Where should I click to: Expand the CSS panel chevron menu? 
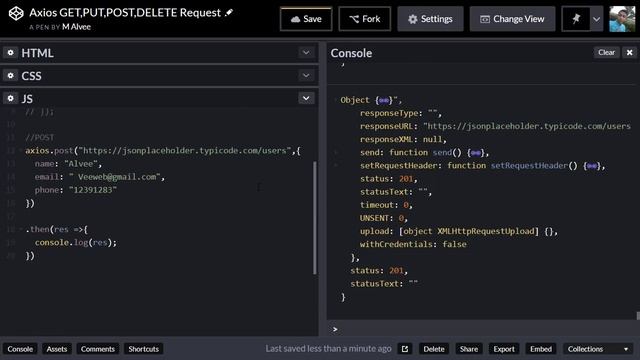[306, 76]
